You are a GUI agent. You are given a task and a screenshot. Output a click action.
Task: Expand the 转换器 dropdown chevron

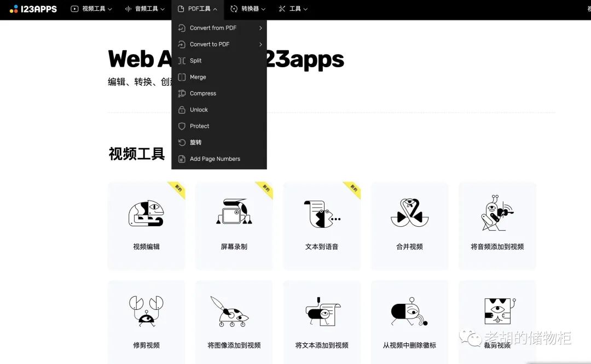pos(263,9)
